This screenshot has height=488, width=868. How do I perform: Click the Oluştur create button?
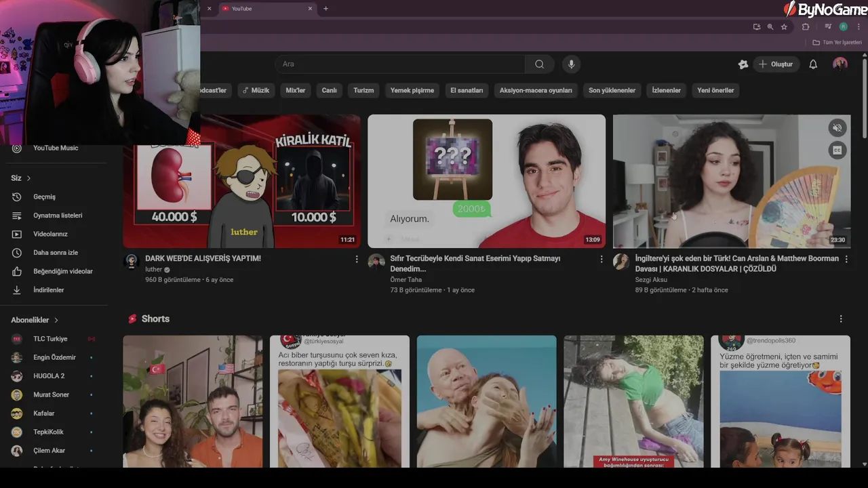(x=776, y=64)
